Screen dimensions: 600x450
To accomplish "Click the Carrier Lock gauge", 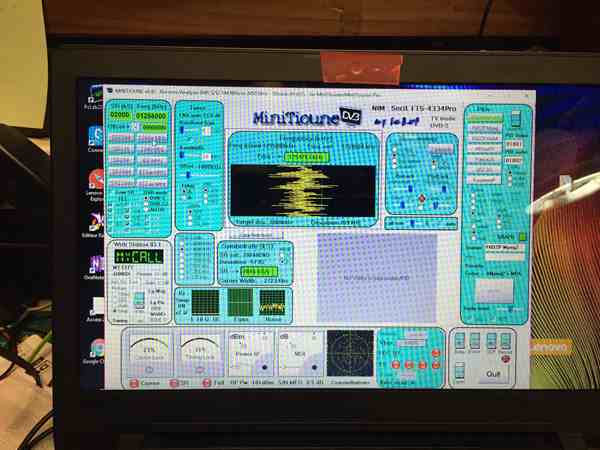I will pyautogui.click(x=149, y=353).
